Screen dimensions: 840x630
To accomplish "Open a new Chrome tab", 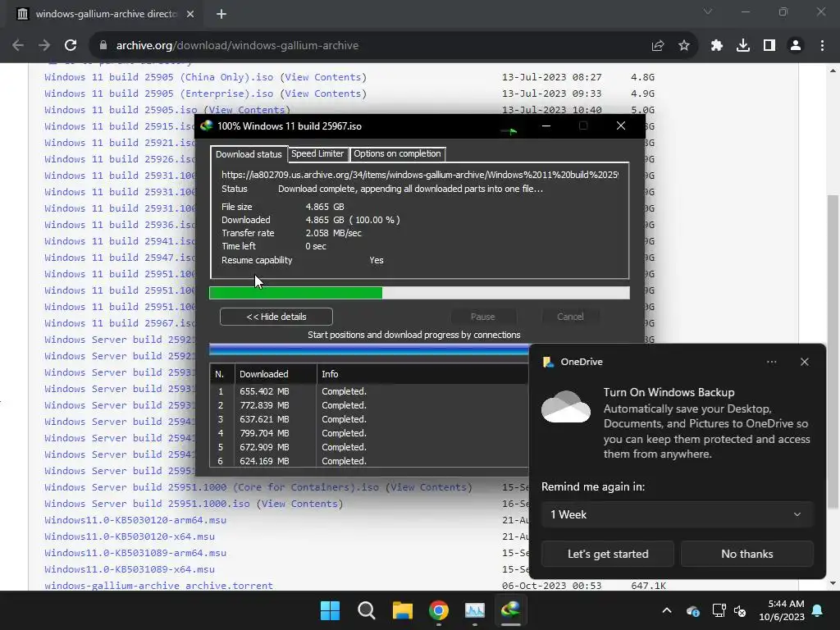I will (x=221, y=14).
